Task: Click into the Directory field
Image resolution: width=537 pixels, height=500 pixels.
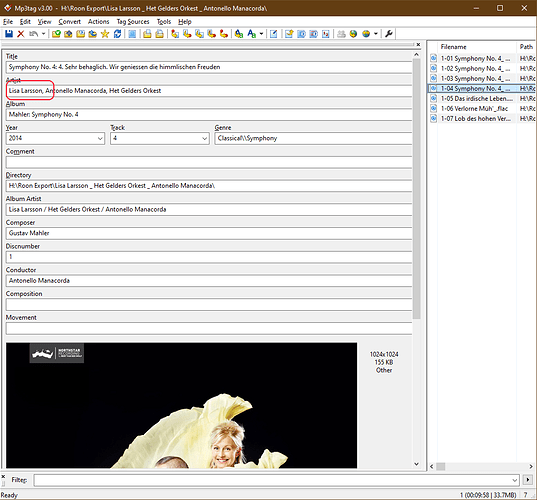Action: click(x=209, y=186)
